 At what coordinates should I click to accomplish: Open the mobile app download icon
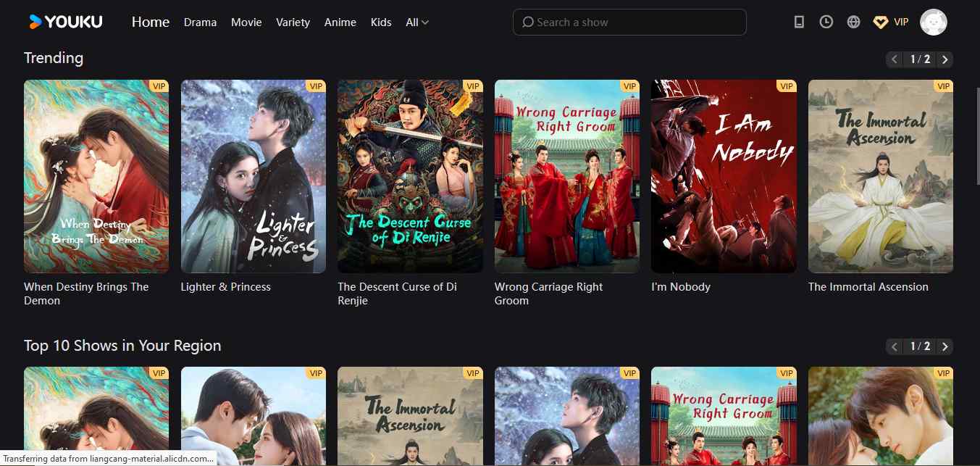[799, 22]
